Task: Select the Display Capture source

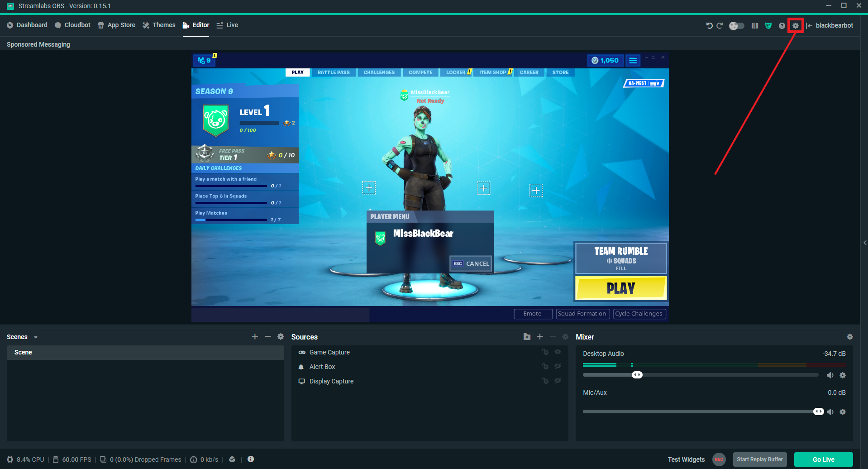Action: pos(430,381)
